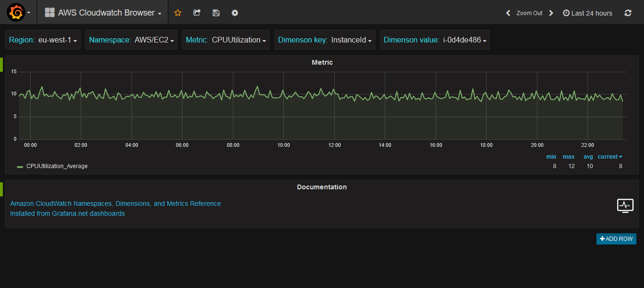Click the monitor heartbeat icon in Documentation

625,206
